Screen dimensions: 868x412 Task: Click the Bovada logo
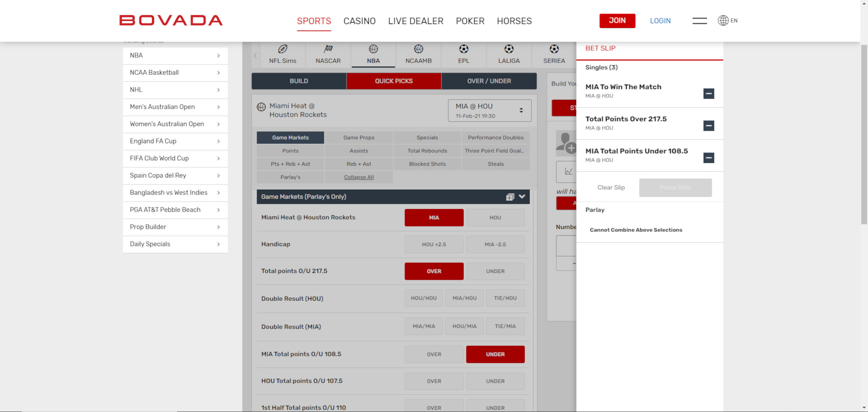pos(171,20)
